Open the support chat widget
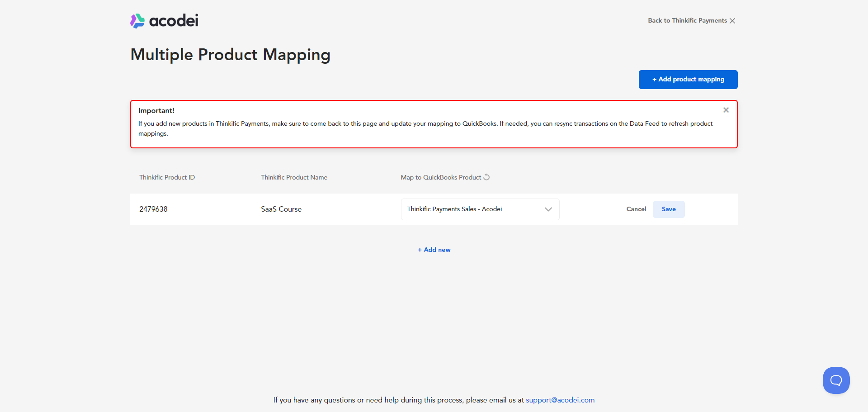 click(x=836, y=380)
